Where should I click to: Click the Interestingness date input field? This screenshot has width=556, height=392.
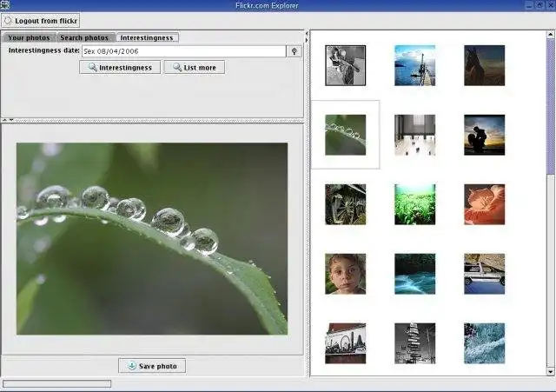183,51
